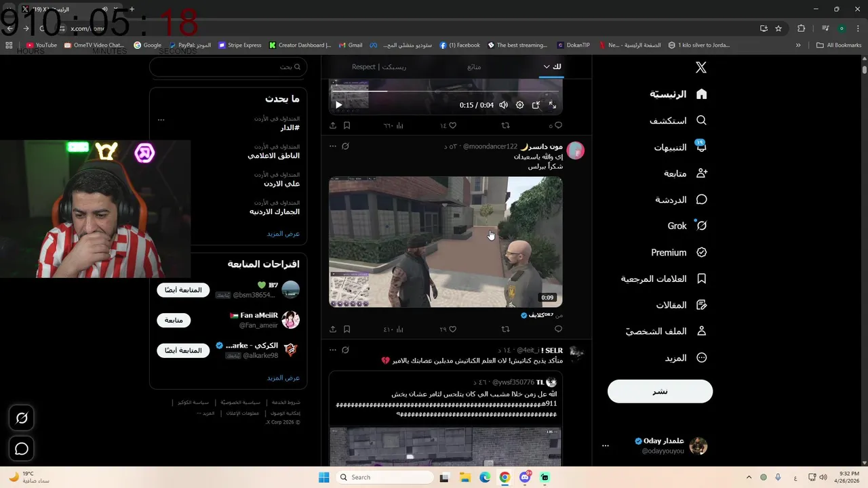Open more options on SELR post
Screen dimensions: 868x488
pos(332,350)
